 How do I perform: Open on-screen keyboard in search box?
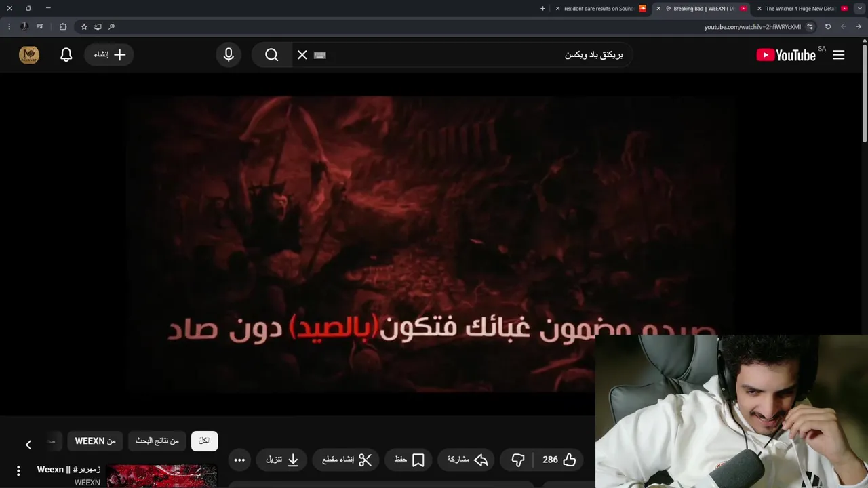coord(320,55)
